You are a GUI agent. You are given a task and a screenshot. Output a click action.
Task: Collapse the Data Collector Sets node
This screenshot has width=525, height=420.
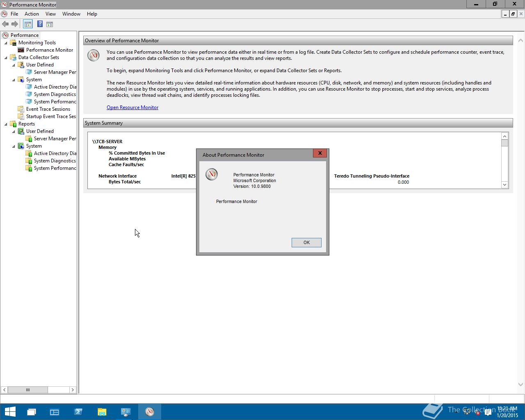(6, 57)
